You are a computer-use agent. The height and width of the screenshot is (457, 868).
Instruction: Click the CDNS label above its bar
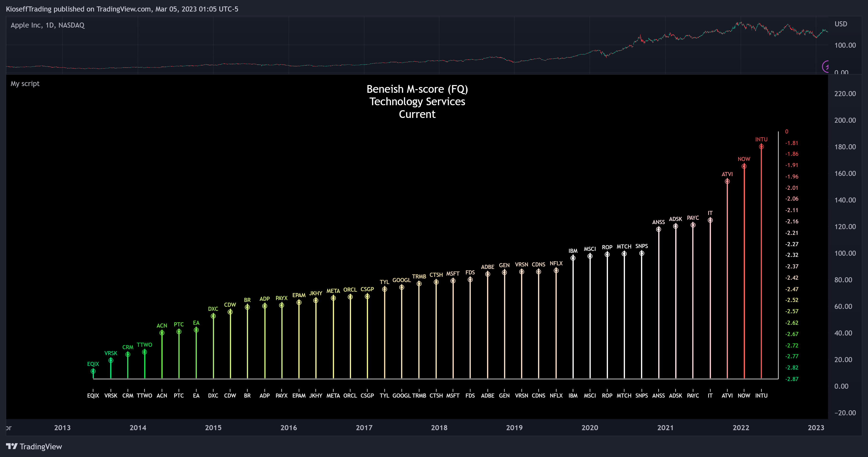(539, 264)
